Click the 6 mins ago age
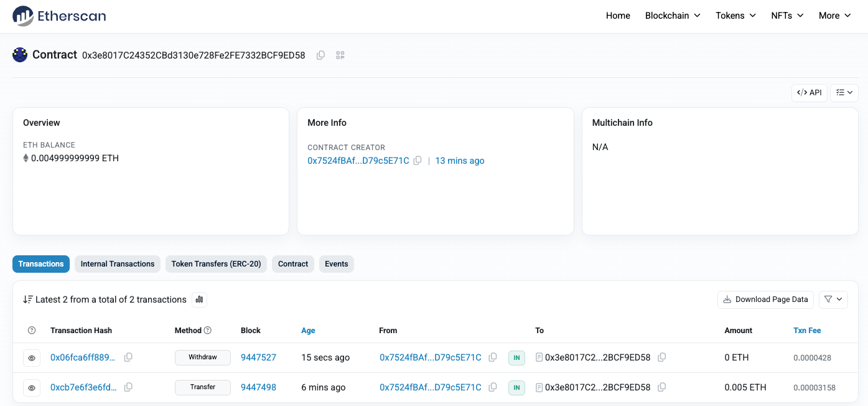 point(323,387)
